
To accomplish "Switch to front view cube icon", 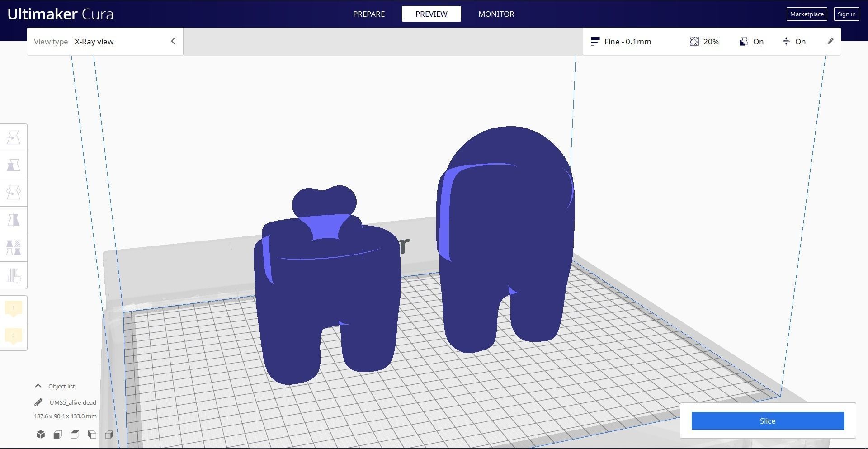I will [58, 435].
